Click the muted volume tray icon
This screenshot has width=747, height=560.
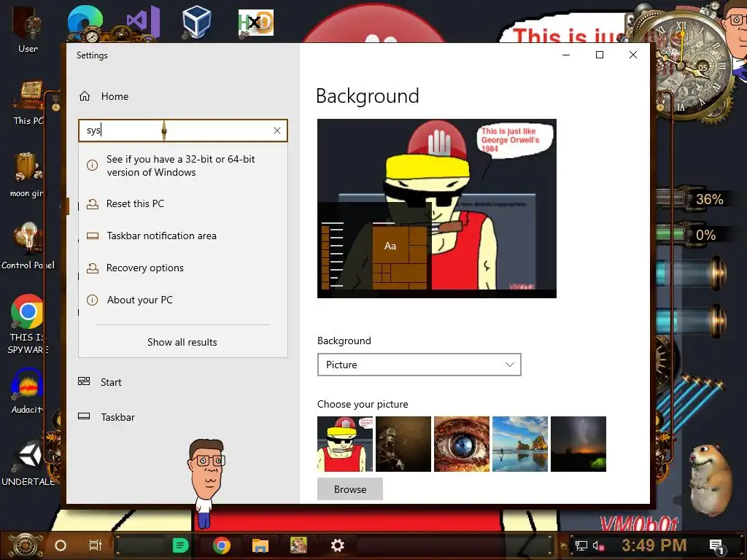[x=599, y=545]
